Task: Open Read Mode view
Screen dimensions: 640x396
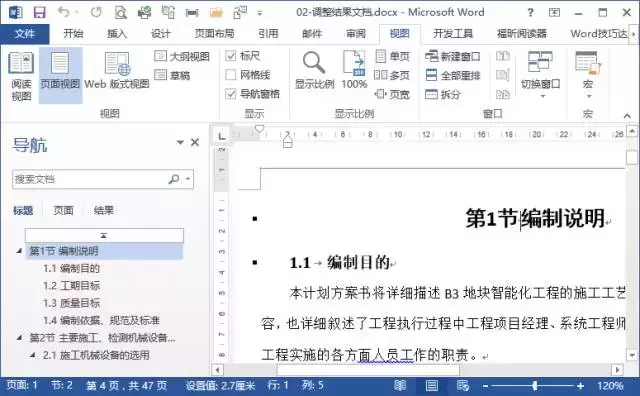Action: [21, 76]
